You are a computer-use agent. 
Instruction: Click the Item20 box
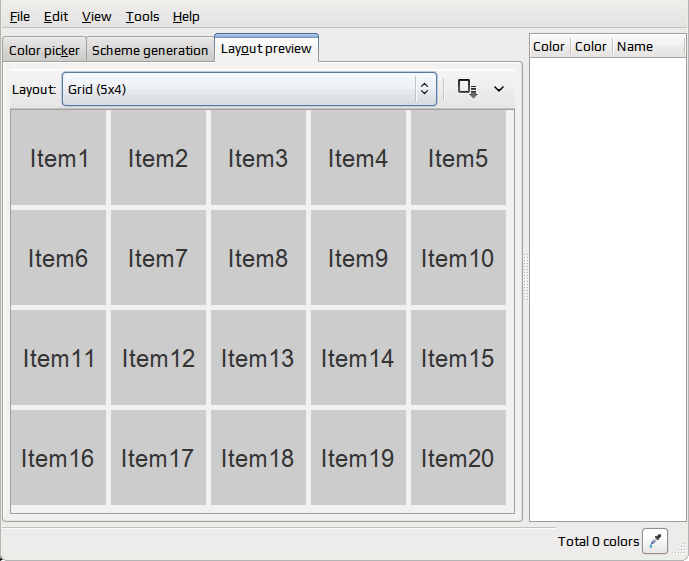pyautogui.click(x=459, y=457)
